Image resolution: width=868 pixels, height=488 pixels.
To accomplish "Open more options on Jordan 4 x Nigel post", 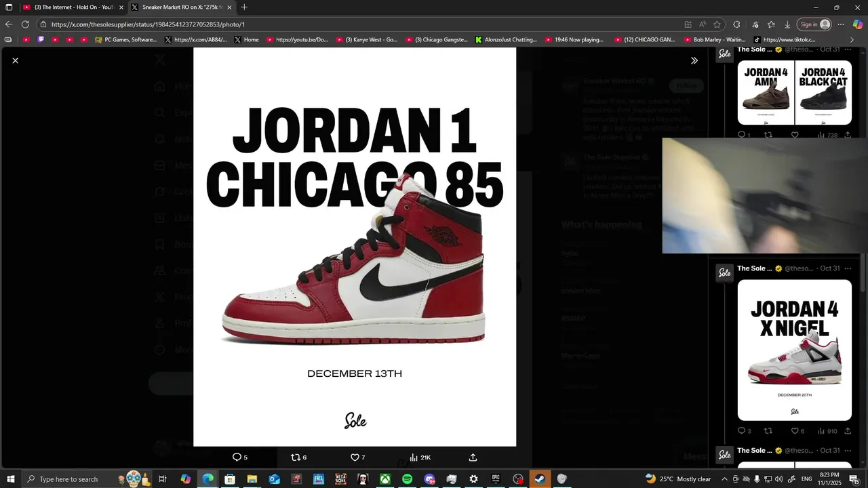I will point(848,268).
